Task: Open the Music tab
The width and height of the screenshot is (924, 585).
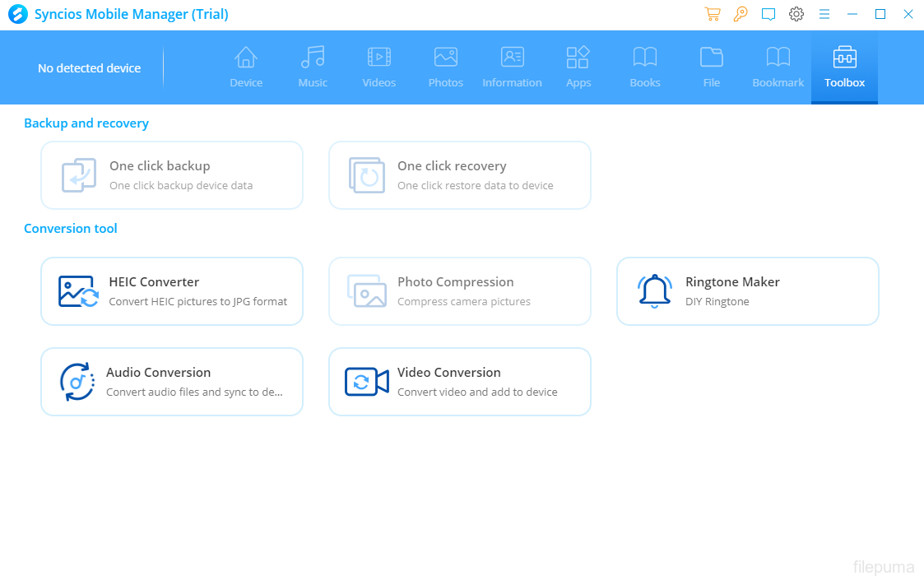Action: (x=313, y=67)
